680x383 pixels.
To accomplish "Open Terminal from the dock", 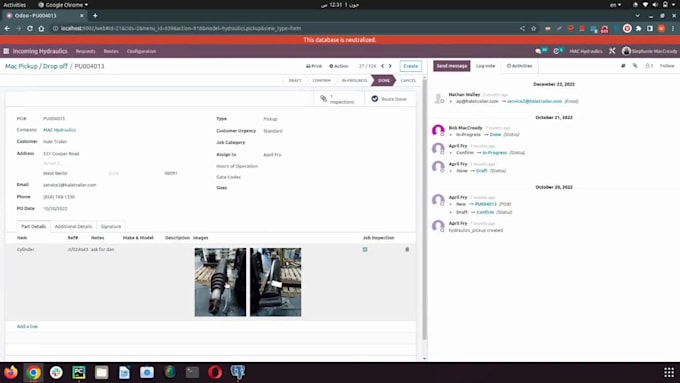I will pyautogui.click(x=192, y=372).
